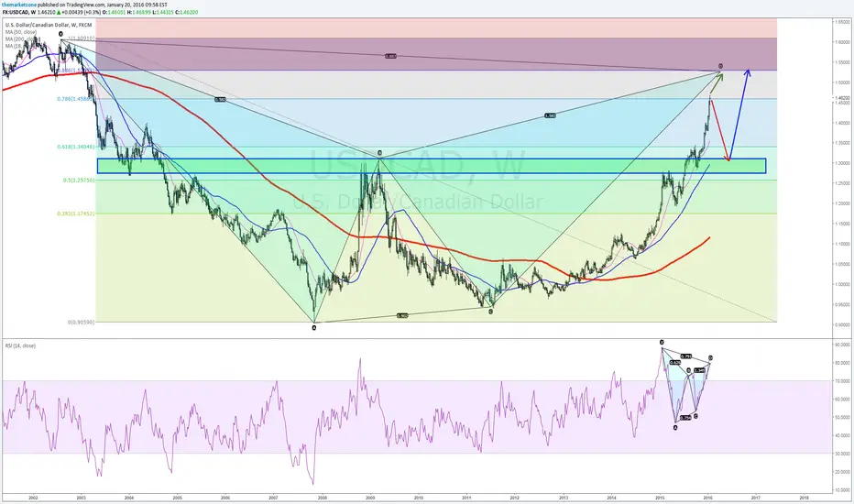Click the 0.5(1.25750) Fibonacci level label
This screenshot has height=504, width=854.
pyautogui.click(x=79, y=180)
